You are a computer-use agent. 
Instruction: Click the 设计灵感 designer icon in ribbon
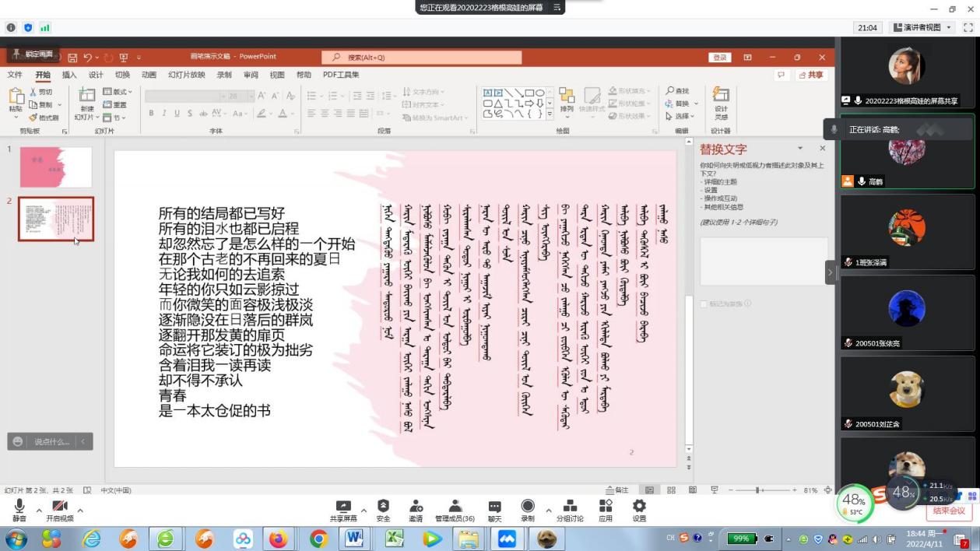pos(721,101)
